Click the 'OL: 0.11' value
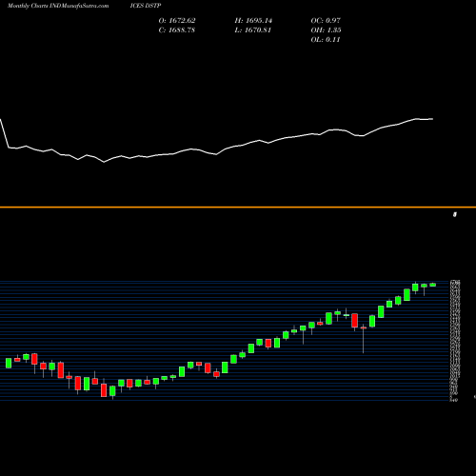Image resolution: width=476 pixels, height=476 pixels. pos(326,39)
